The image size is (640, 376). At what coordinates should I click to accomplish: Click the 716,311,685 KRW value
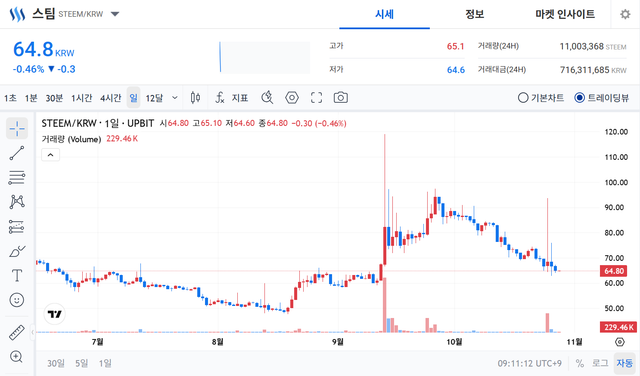pyautogui.click(x=593, y=70)
